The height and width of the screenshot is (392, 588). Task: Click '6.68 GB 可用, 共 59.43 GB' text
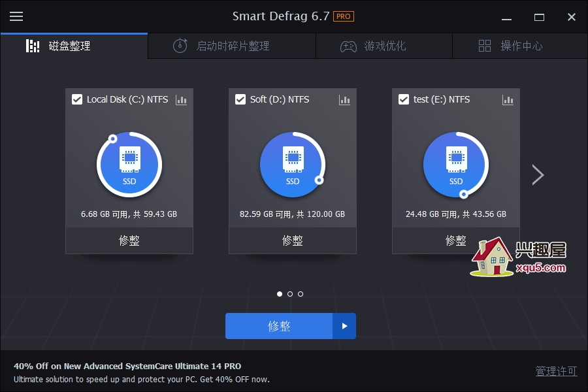tap(129, 214)
